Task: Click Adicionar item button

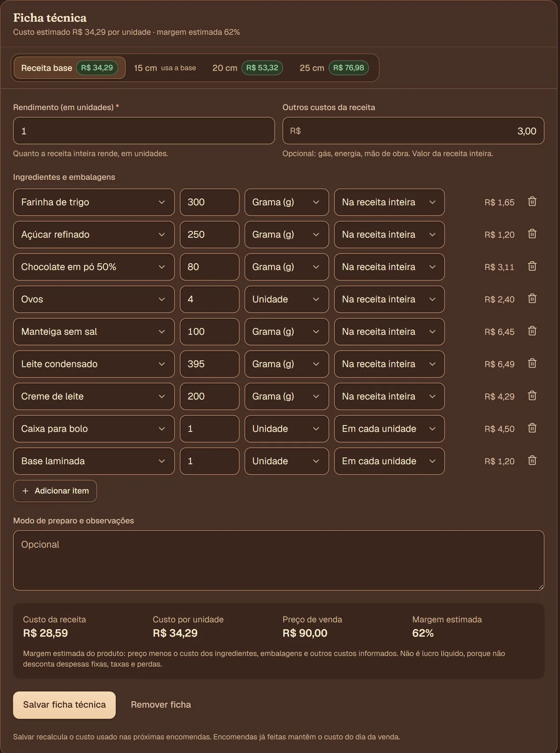Action: tap(55, 491)
